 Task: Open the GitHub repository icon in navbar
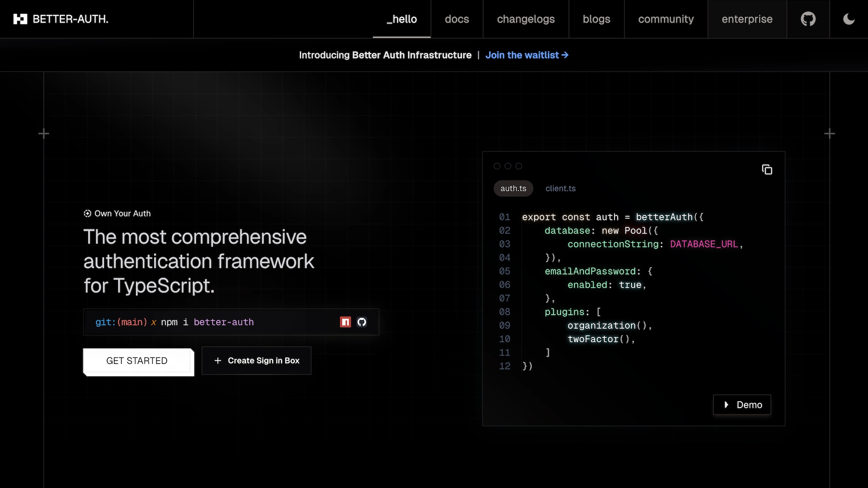tap(808, 19)
